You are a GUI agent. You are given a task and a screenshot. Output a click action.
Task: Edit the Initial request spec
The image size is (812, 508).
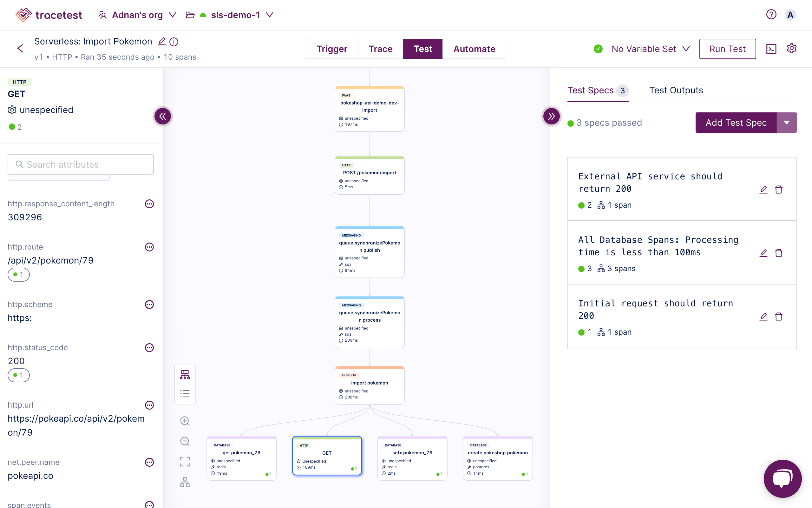[x=763, y=317]
